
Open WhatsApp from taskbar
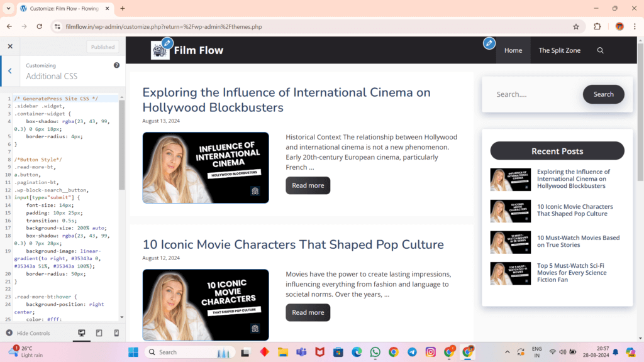[375, 352]
